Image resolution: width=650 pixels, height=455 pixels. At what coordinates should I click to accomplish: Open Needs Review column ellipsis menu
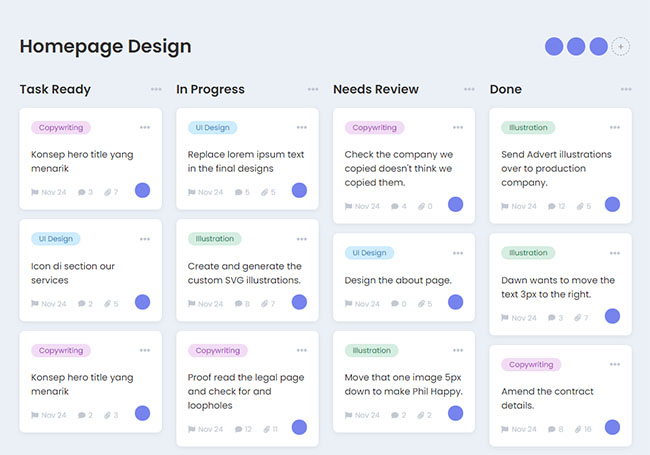point(470,90)
